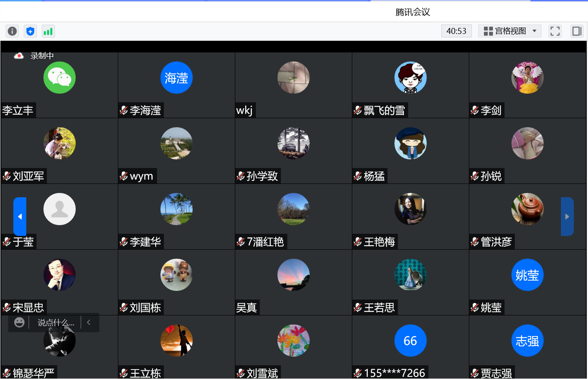Click the red recording status icon
The height and width of the screenshot is (379, 588).
tap(18, 56)
